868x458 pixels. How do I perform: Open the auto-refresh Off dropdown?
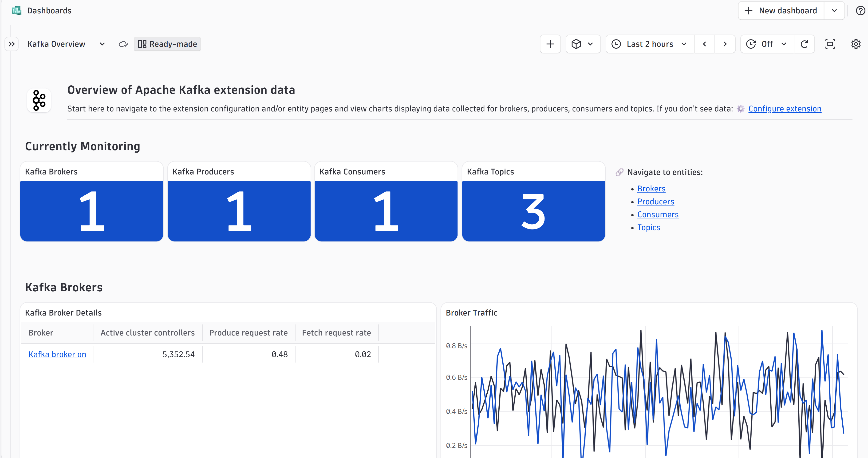pyautogui.click(x=767, y=44)
